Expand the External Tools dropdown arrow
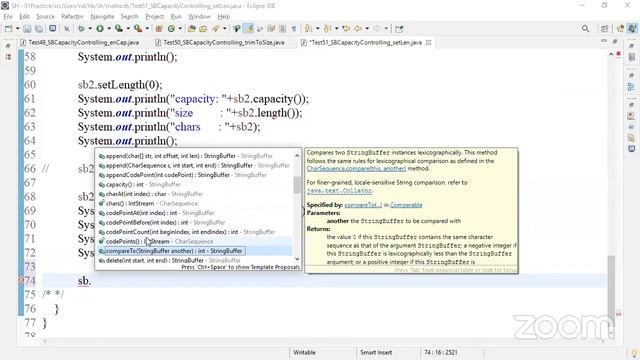 pyautogui.click(x=147, y=29)
